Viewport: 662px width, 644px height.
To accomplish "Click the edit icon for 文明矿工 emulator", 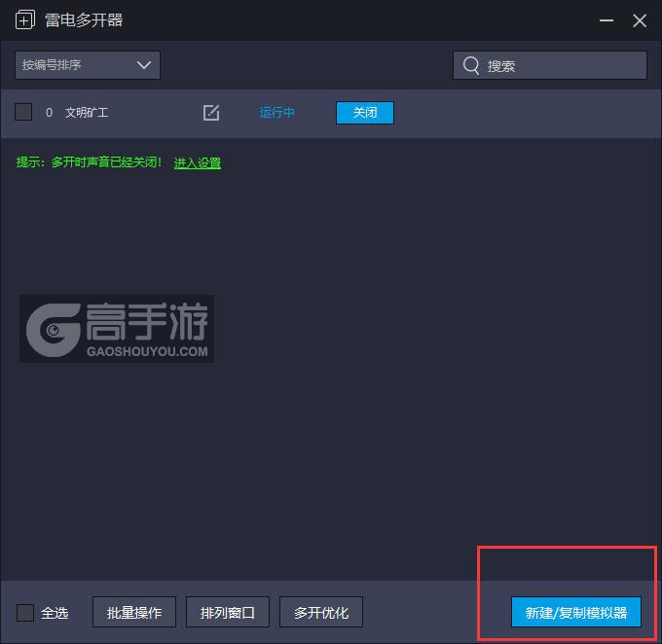I will click(x=211, y=113).
